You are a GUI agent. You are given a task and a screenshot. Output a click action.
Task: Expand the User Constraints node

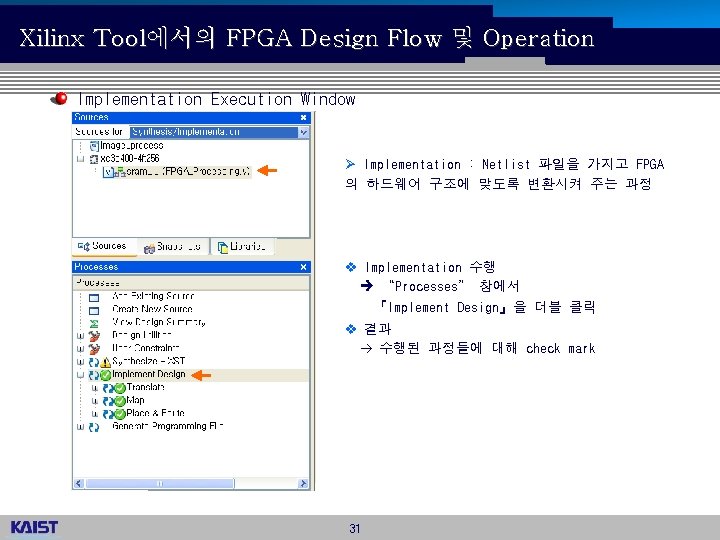80,349
